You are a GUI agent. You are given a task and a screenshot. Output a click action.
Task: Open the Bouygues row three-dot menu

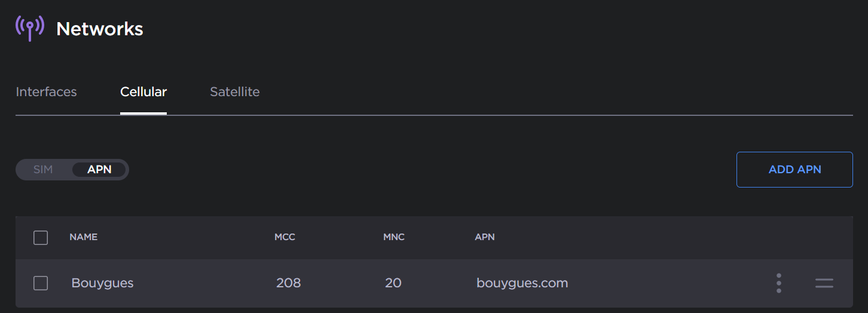point(778,283)
